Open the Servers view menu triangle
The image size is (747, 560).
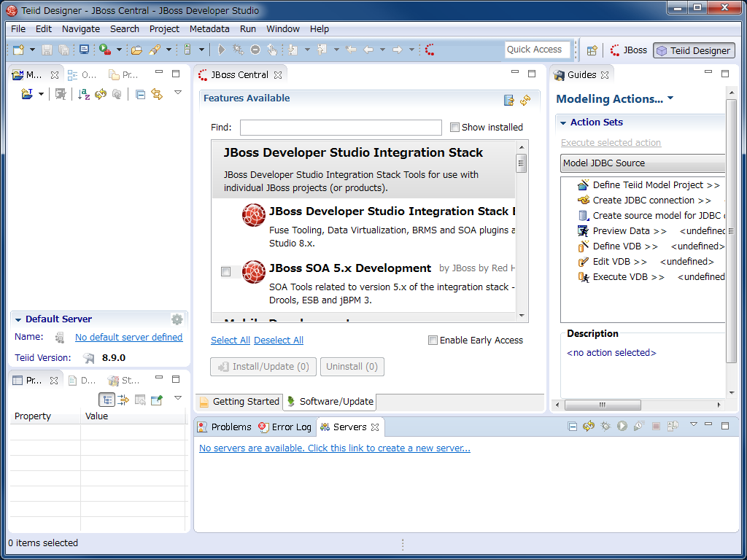694,424
